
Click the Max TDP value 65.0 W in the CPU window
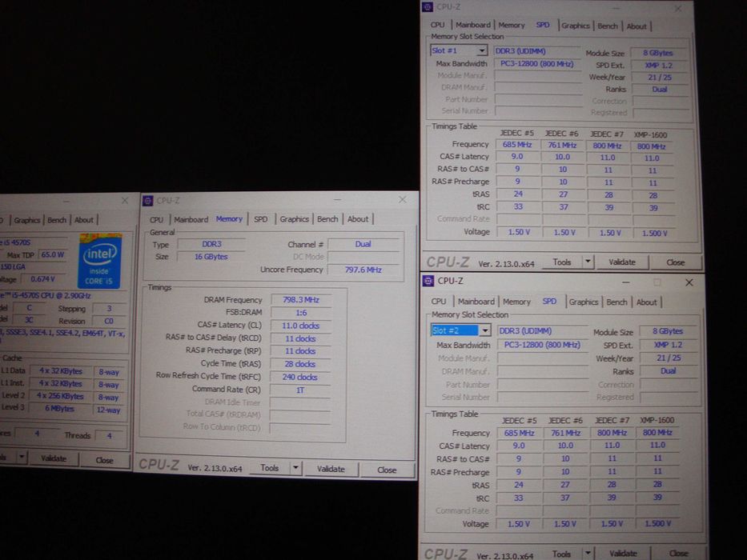(x=52, y=254)
